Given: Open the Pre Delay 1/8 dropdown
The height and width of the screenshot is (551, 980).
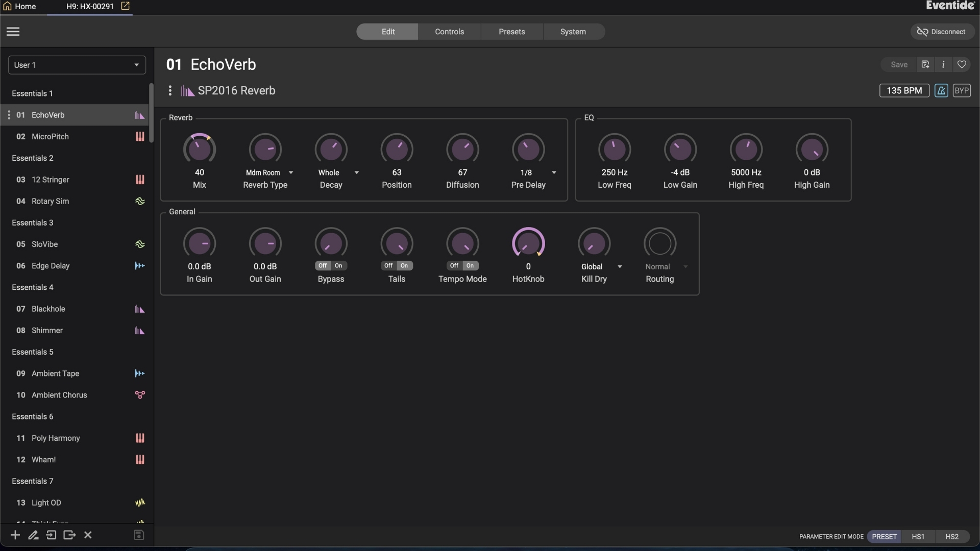Looking at the screenshot, I should [x=537, y=172].
